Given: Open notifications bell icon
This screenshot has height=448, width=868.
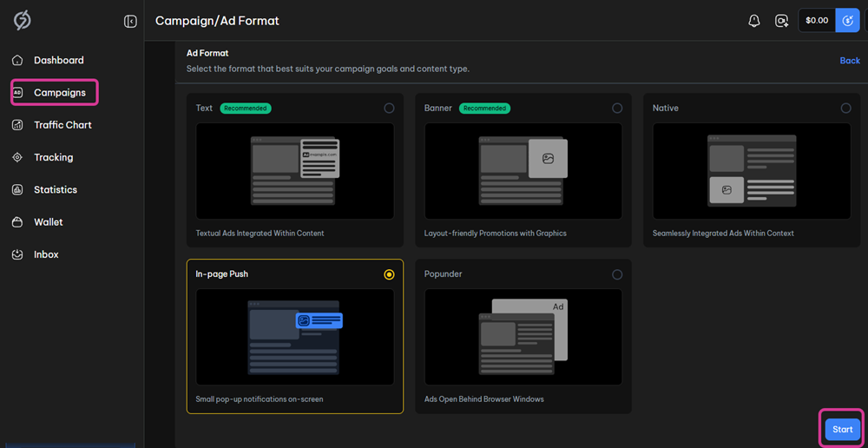Looking at the screenshot, I should [754, 21].
